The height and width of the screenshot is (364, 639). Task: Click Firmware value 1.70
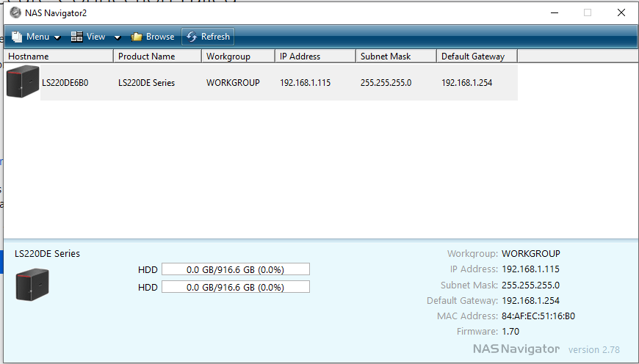[510, 332]
